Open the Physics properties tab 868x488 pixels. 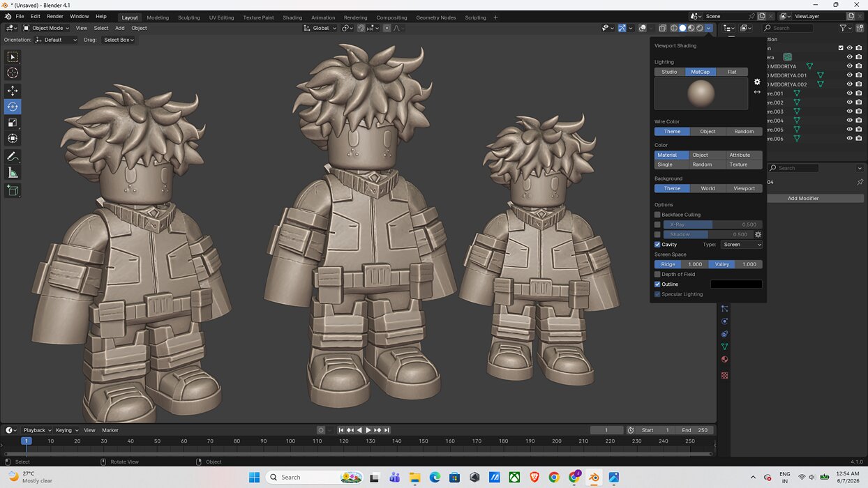724,321
